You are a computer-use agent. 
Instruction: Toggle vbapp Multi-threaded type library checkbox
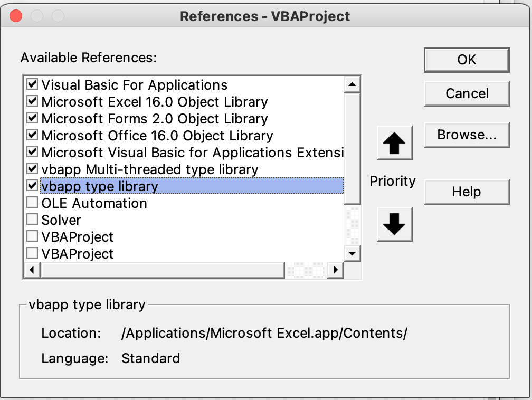click(x=33, y=169)
